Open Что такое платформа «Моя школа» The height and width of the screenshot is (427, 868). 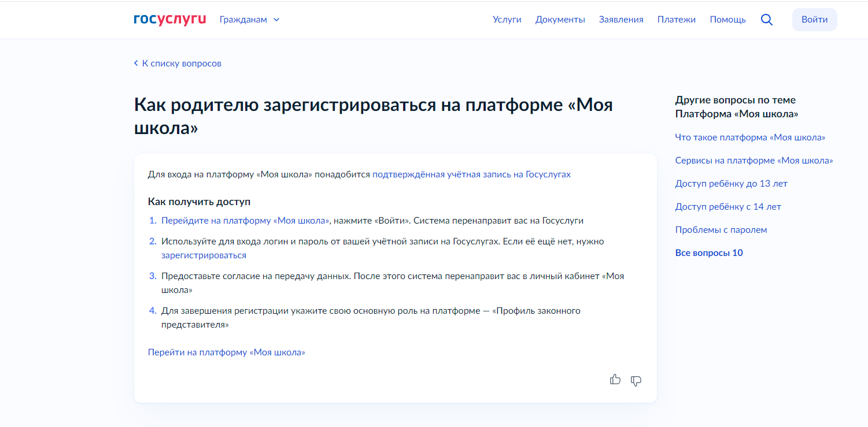pos(750,138)
